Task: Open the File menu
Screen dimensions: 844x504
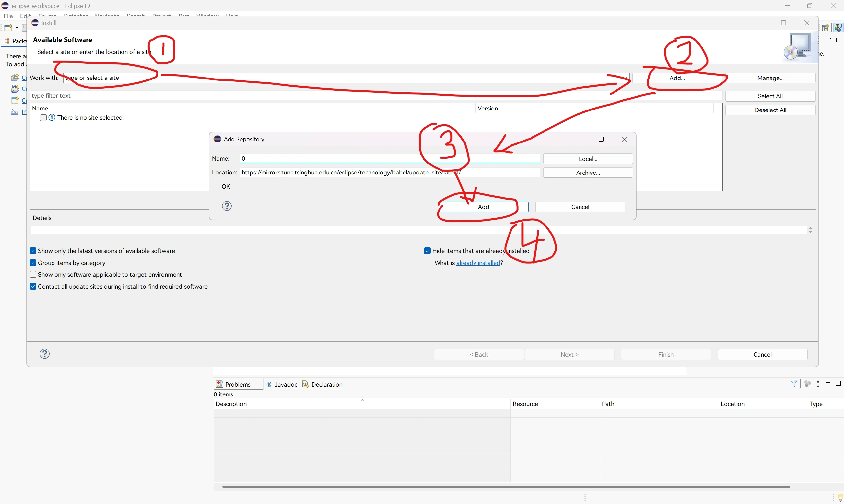Action: (x=8, y=16)
